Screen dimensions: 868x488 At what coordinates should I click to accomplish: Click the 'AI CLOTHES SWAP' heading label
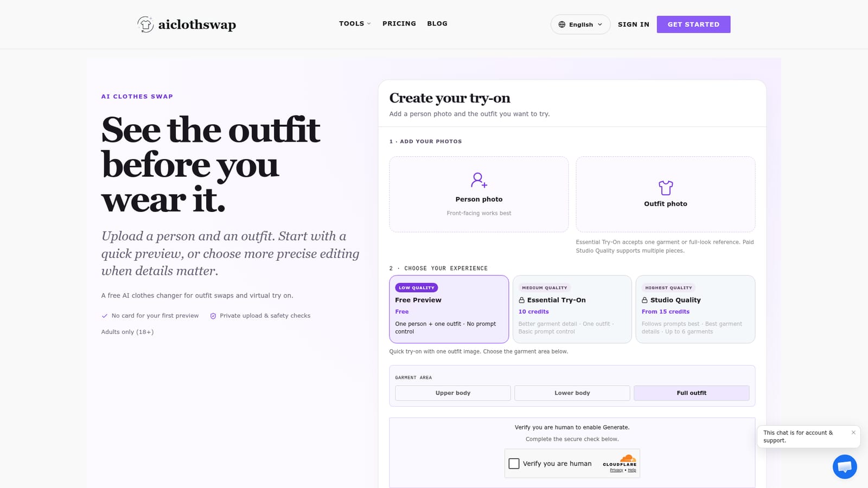click(137, 97)
